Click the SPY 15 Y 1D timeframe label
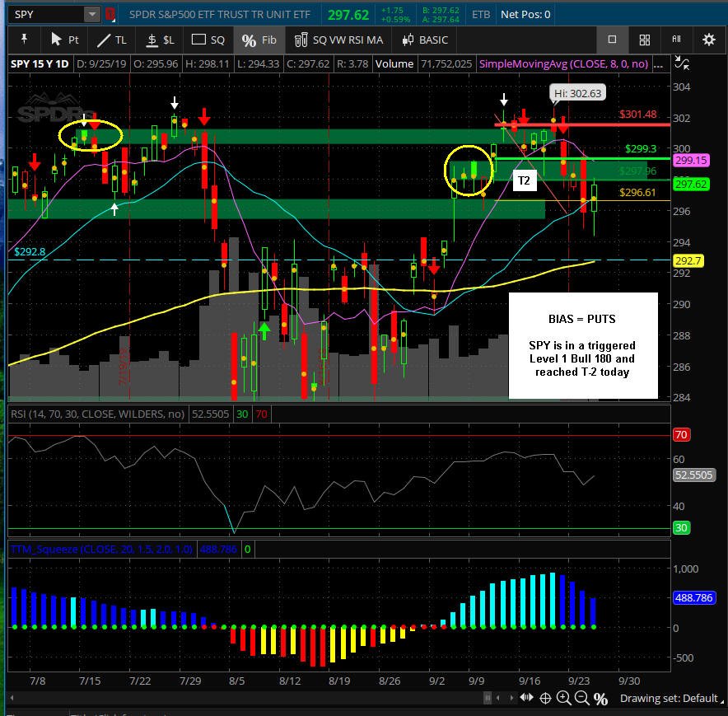The width and height of the screenshot is (728, 716). pos(40,63)
